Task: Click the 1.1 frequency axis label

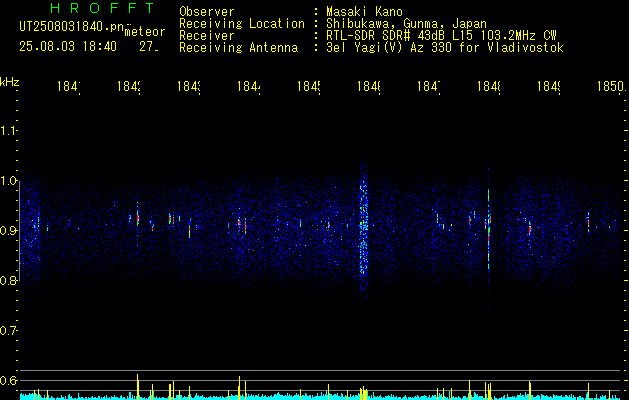Action: pos(9,131)
